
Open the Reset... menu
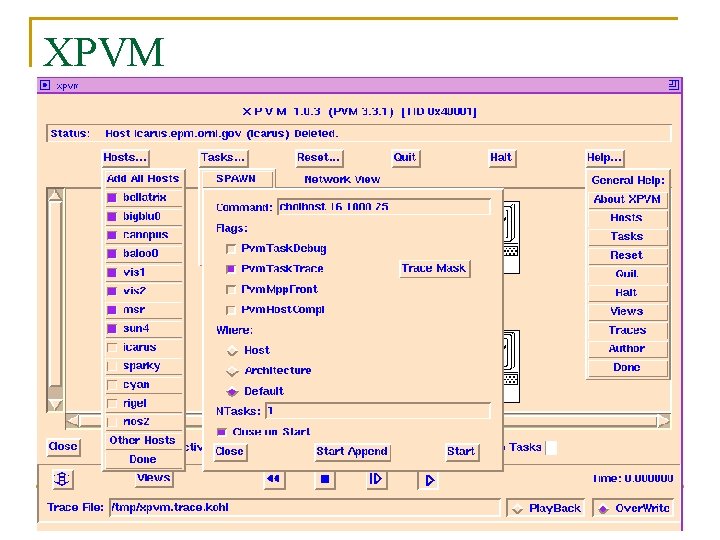319,158
